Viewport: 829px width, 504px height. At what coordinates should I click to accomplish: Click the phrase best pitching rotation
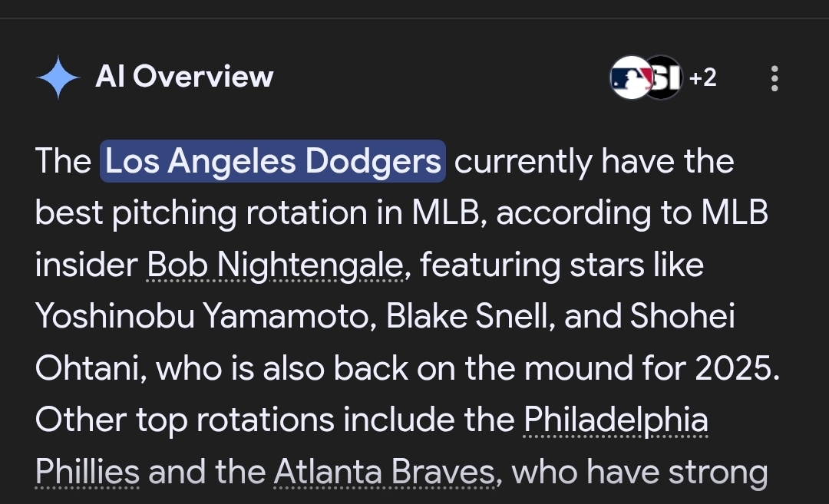click(201, 213)
